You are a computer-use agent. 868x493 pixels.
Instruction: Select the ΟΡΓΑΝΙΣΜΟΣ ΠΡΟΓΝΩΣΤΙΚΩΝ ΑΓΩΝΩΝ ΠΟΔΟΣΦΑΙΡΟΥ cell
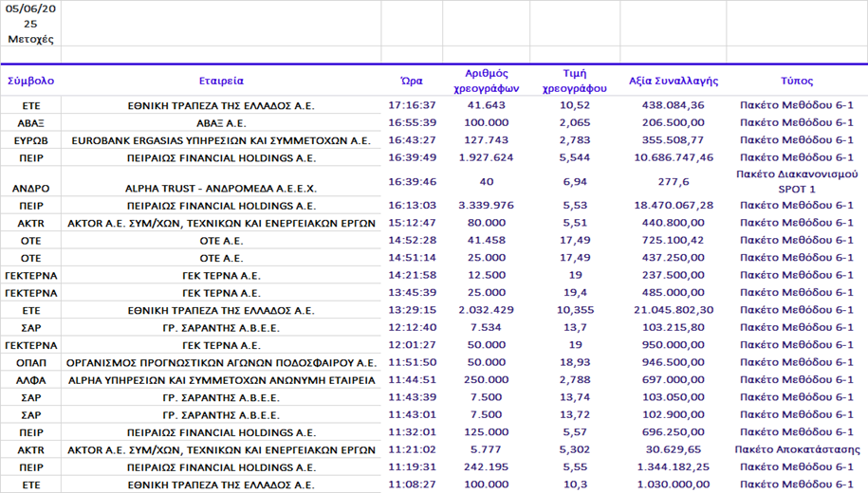coord(221,363)
